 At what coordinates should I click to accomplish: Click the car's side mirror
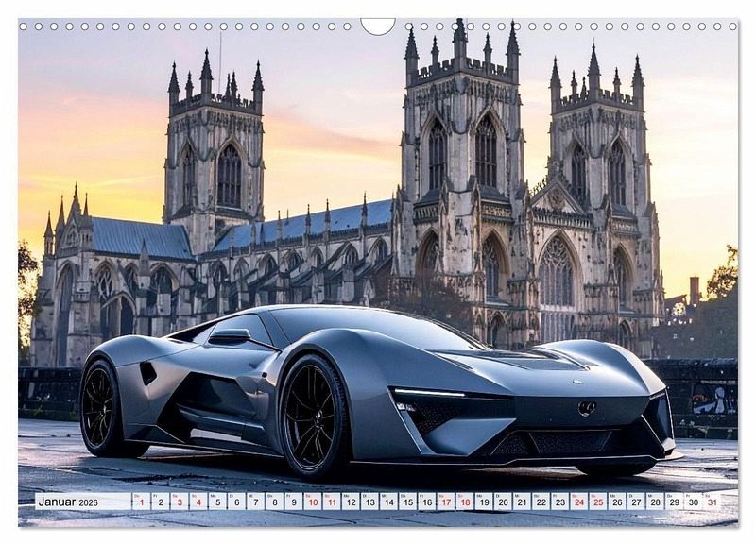pos(230,335)
